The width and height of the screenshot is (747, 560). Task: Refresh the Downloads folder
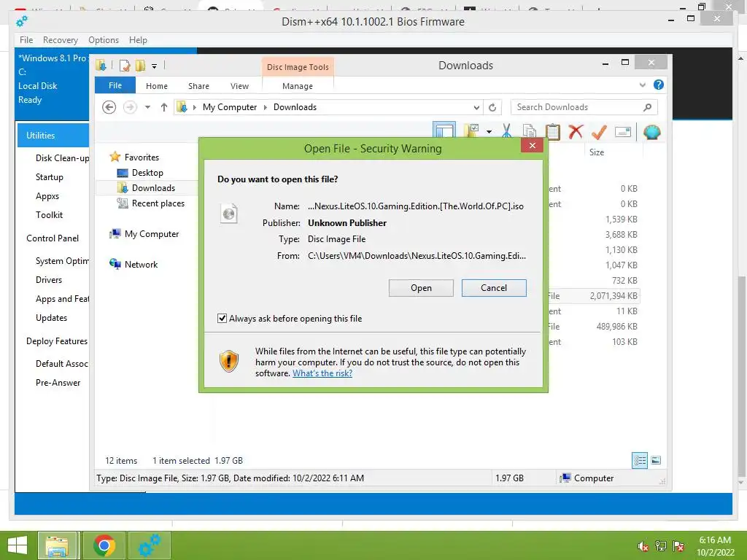[492, 107]
